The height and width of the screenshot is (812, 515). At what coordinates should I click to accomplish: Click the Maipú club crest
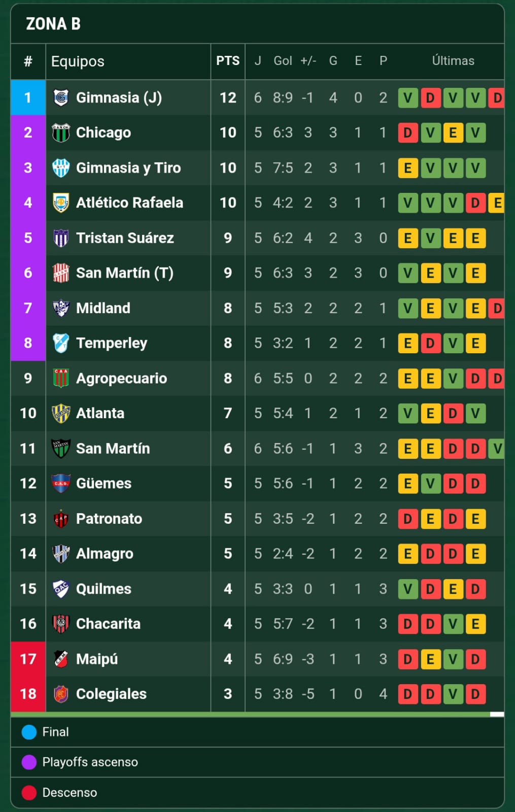pyautogui.click(x=61, y=659)
